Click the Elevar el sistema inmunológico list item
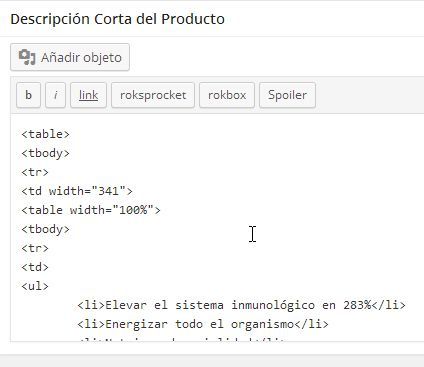Image resolution: width=424 pixels, height=367 pixels. [241, 305]
